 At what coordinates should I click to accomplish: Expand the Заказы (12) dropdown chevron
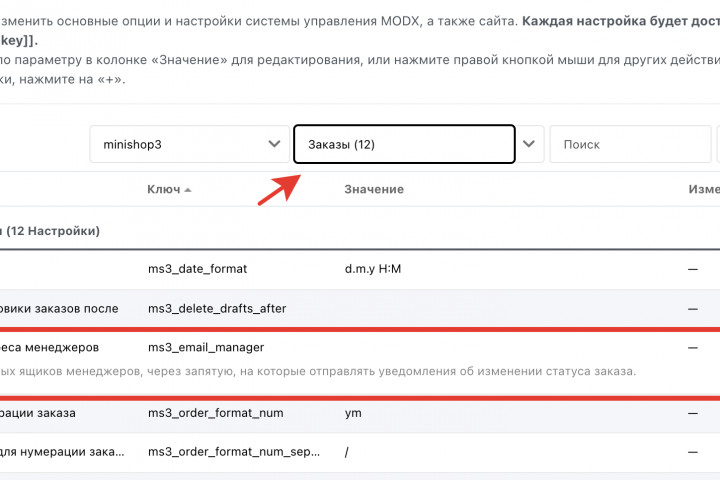[x=530, y=144]
